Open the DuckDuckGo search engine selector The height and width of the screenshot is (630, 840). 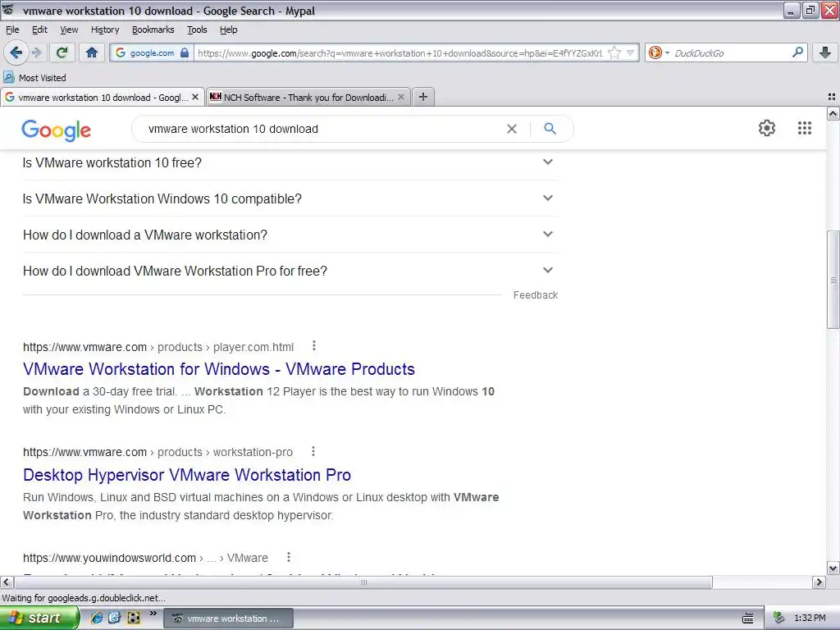(x=659, y=52)
